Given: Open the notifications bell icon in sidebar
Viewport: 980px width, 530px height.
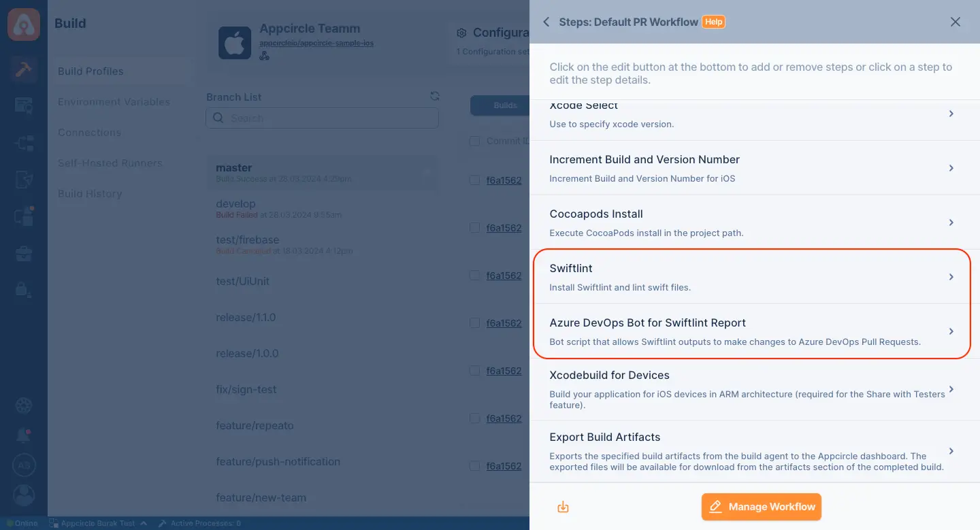Looking at the screenshot, I should (24, 435).
